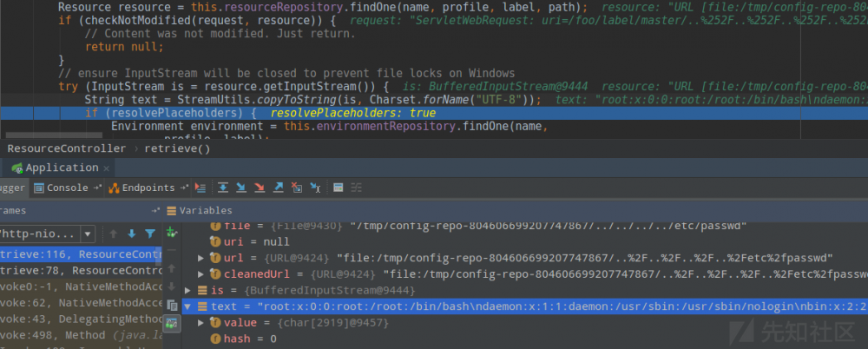The width and height of the screenshot is (868, 349).
Task: Click the New Watch plus icon
Action: point(172,232)
